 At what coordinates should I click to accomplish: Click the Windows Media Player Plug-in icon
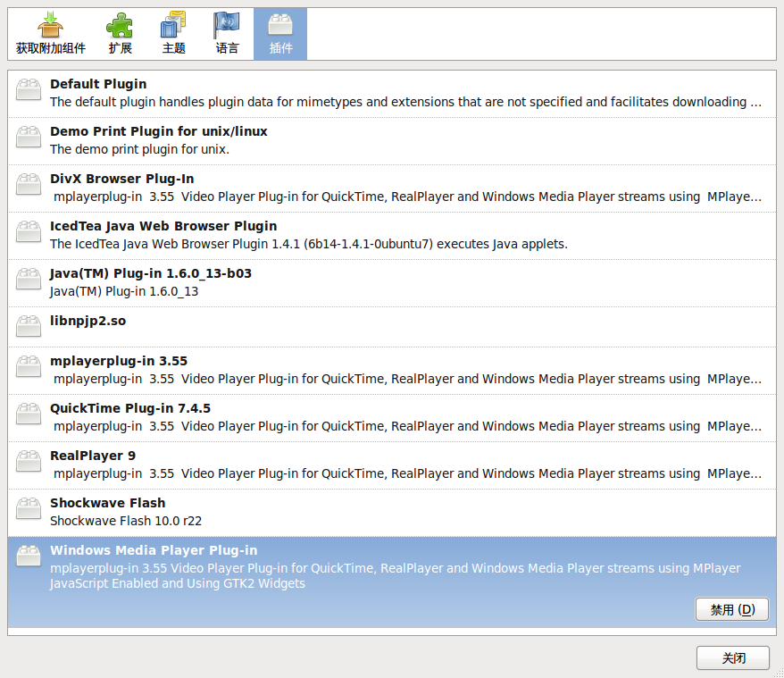(29, 556)
